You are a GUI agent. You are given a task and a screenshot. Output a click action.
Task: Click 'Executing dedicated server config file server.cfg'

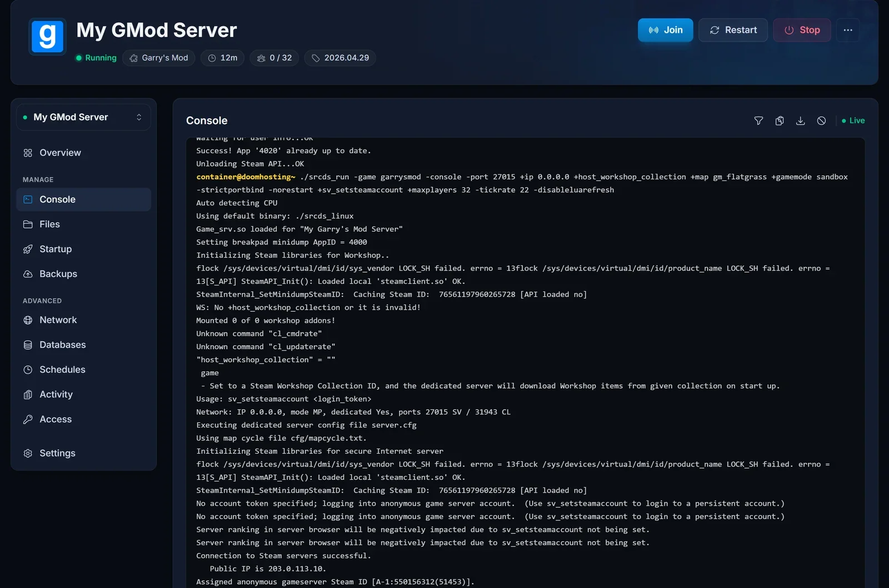click(306, 425)
